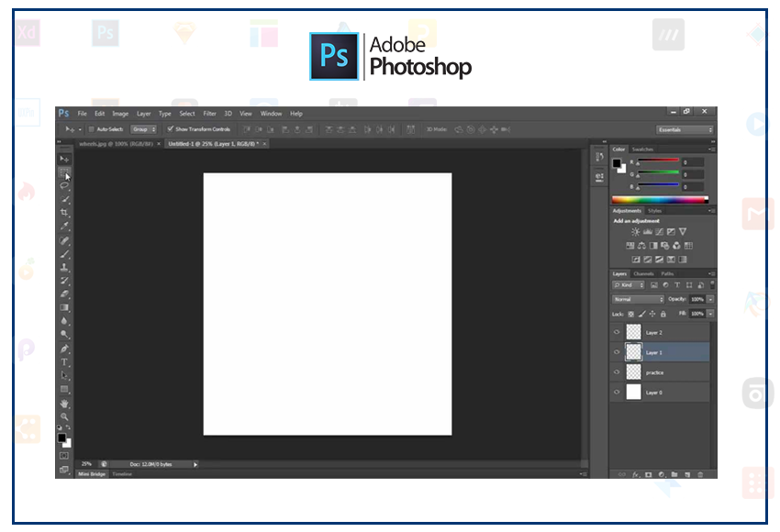Click the Quick Mask mode icon

click(x=64, y=456)
